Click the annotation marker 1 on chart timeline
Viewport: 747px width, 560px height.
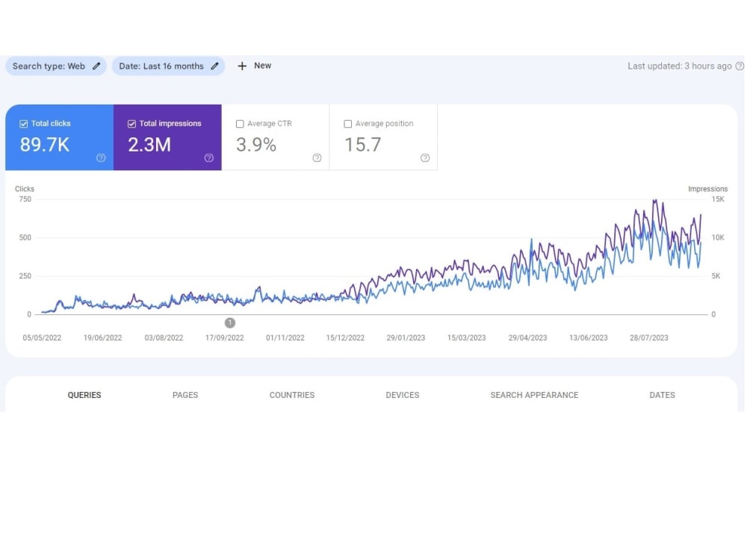pos(230,323)
